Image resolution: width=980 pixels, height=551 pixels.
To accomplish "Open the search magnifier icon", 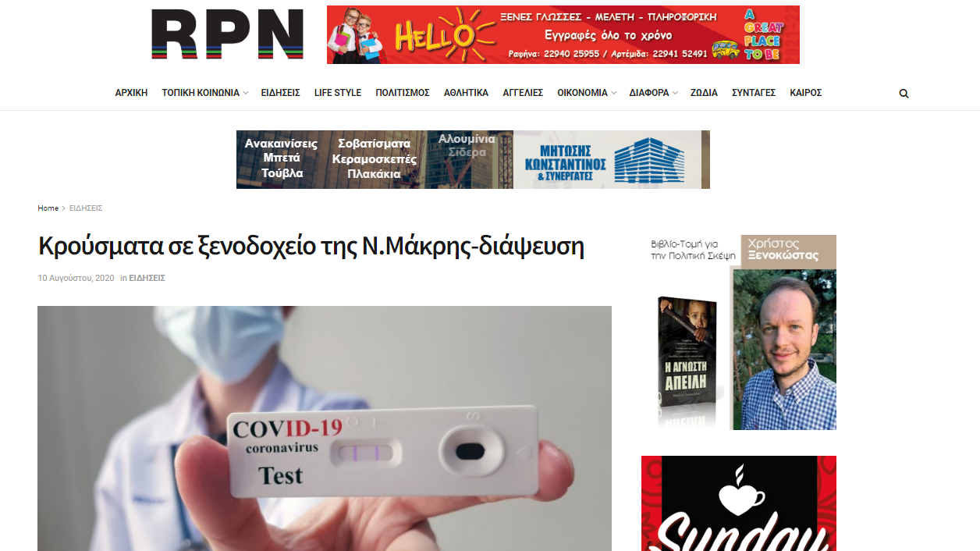I will coord(904,94).
